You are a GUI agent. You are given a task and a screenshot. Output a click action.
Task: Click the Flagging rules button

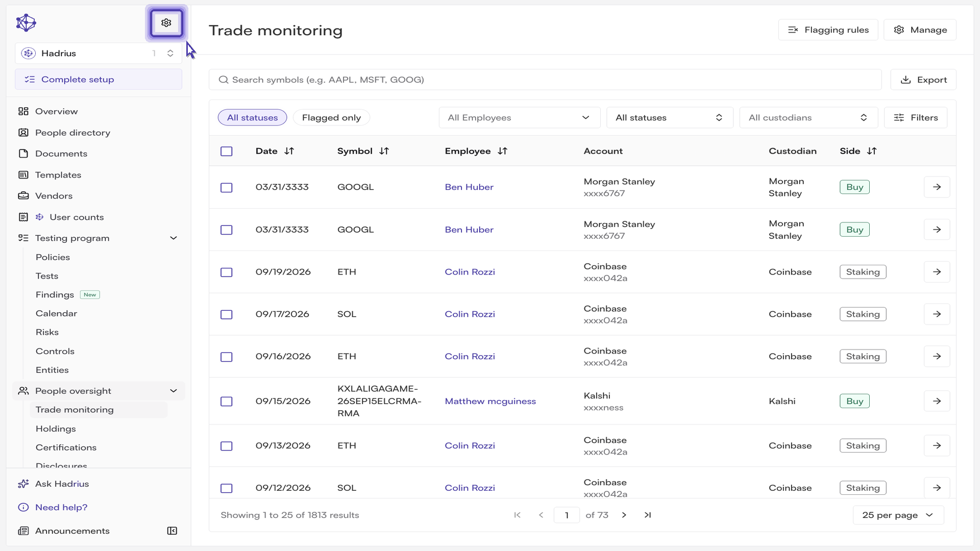[828, 30]
